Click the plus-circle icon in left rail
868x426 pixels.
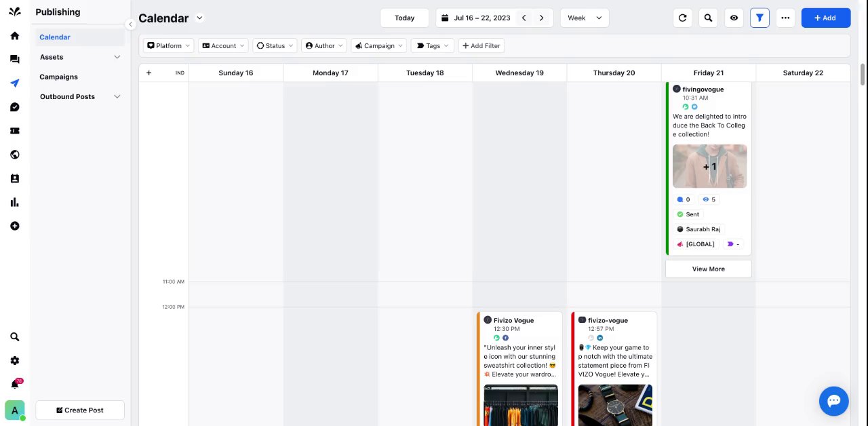tap(15, 226)
